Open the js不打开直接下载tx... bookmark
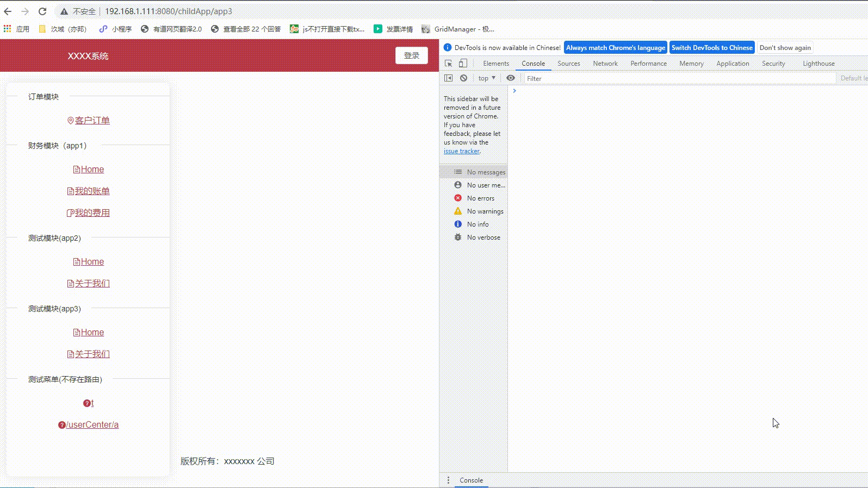Screen dimensions: 868x488 pos(327,29)
